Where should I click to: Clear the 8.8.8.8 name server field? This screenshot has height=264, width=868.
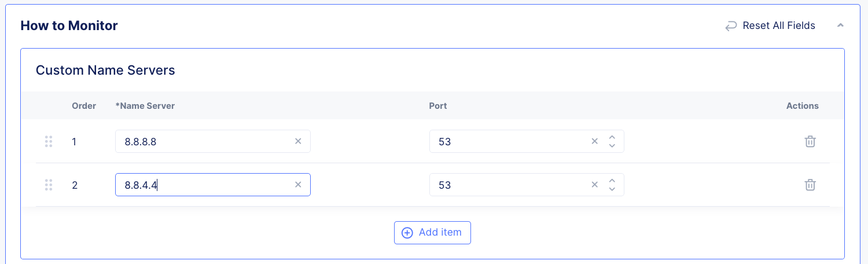tap(298, 141)
